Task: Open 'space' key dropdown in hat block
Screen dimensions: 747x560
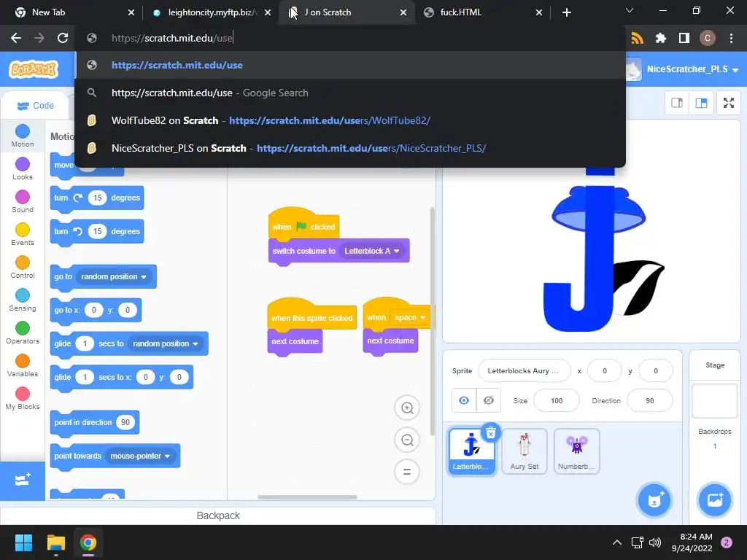Action: (410, 318)
